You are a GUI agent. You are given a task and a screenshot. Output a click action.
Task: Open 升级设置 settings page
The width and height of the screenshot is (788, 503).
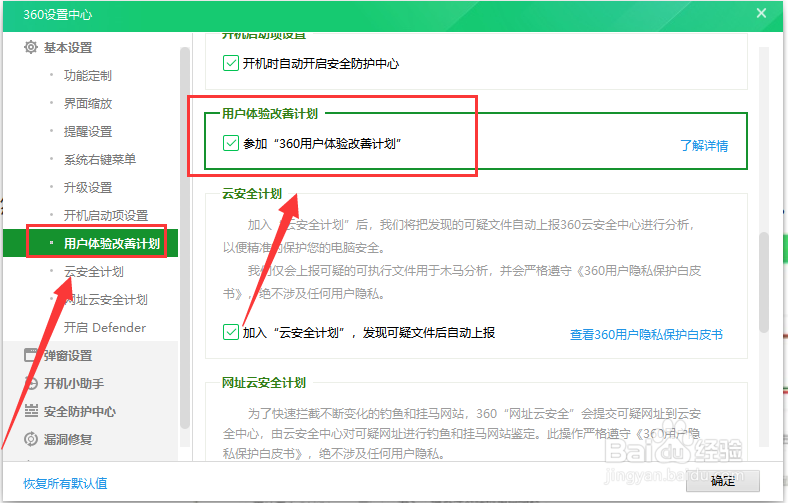click(x=87, y=187)
